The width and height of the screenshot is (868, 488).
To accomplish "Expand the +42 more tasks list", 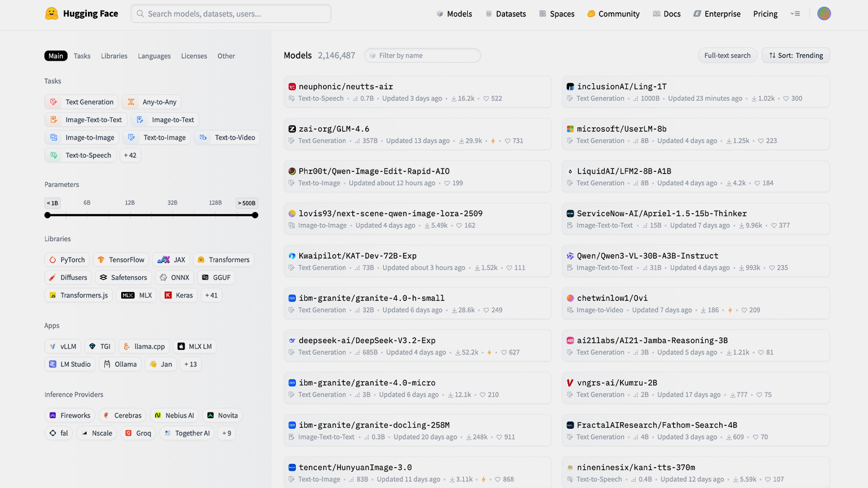I will pos(130,155).
